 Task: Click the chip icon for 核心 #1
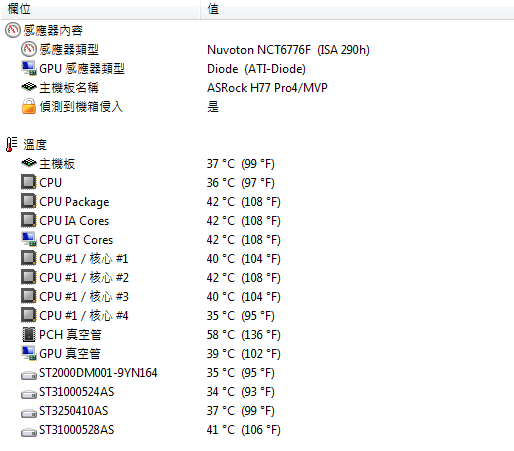[29, 258]
